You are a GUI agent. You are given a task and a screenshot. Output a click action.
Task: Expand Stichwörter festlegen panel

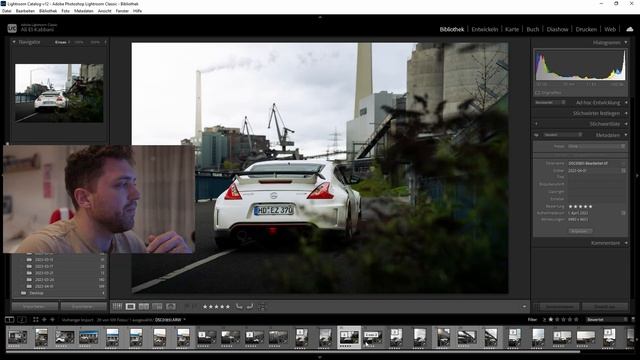[x=626, y=113]
